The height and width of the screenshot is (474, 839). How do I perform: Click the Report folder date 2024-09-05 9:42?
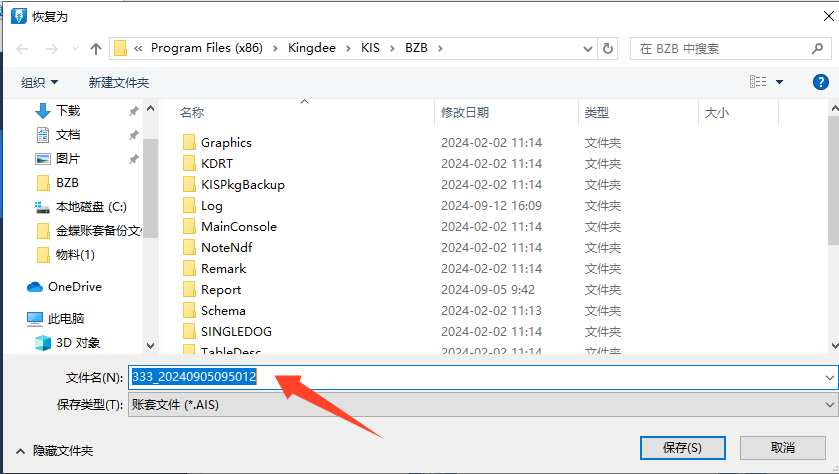(x=488, y=290)
